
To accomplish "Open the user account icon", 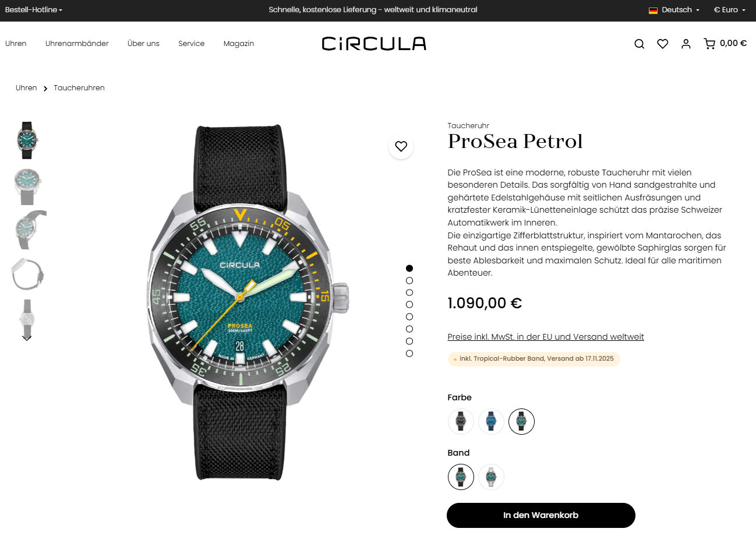I will (x=686, y=44).
